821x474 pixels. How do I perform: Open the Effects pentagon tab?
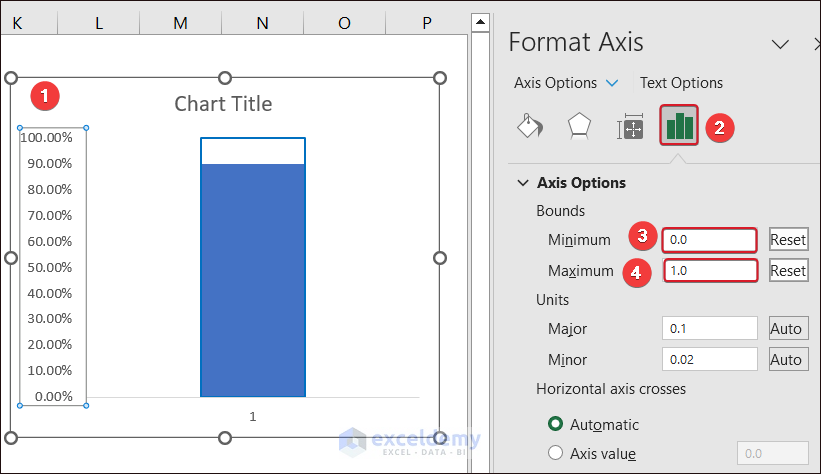(580, 127)
